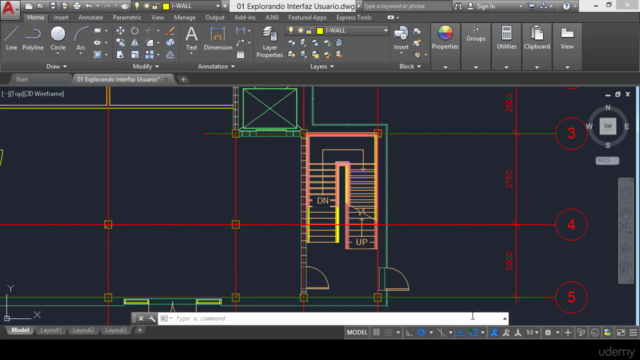The height and width of the screenshot is (360, 640).
Task: Select the Trim tool icon
Action: (149, 31)
